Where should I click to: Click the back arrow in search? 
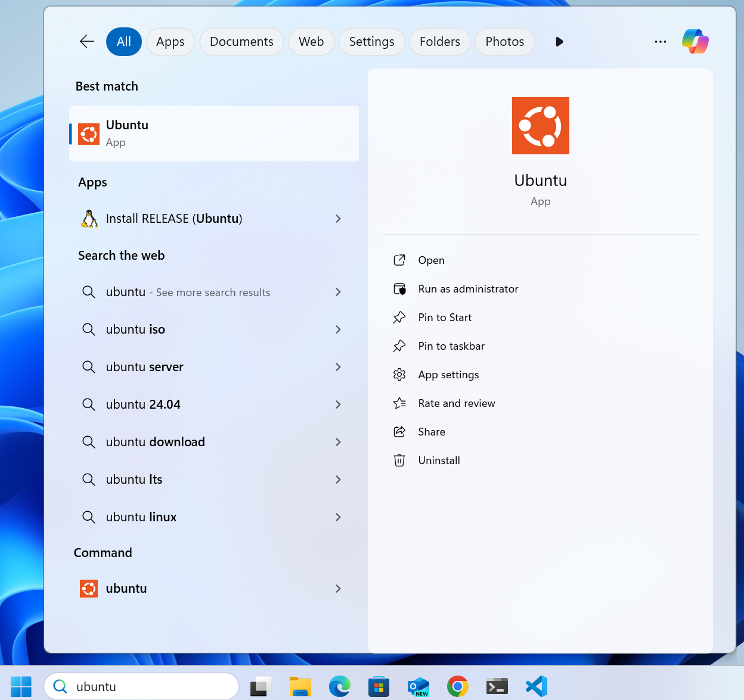click(86, 41)
